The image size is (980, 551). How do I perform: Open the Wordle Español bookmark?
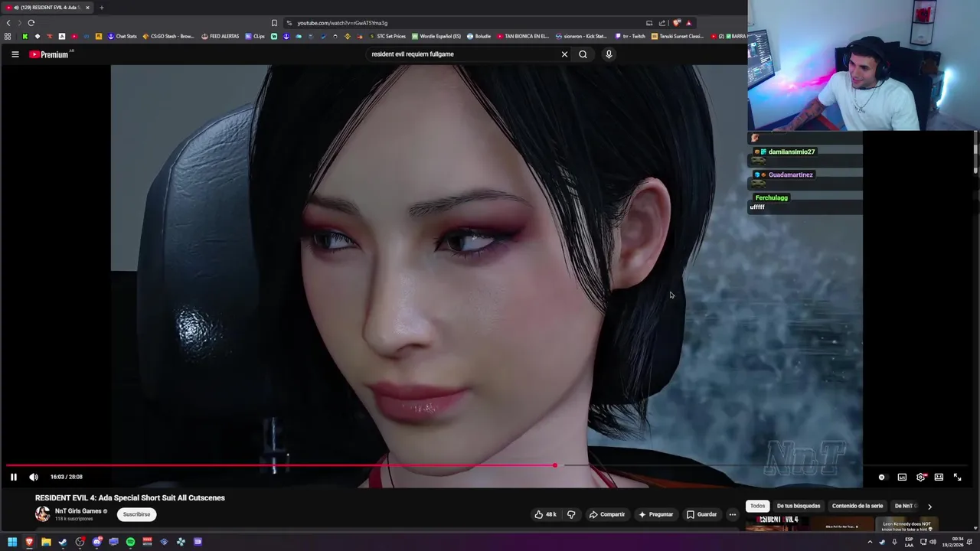click(x=436, y=36)
